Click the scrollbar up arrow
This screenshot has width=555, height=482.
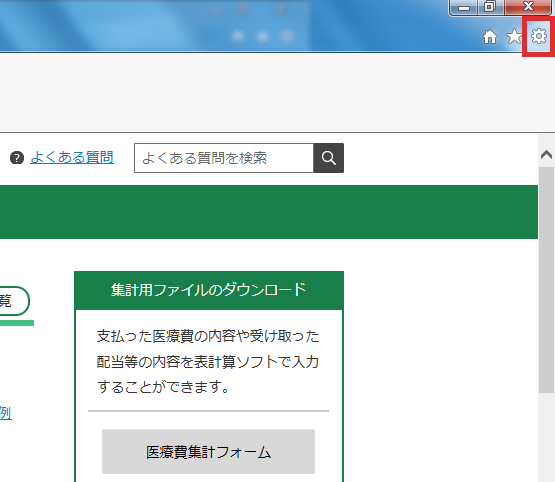point(547,155)
